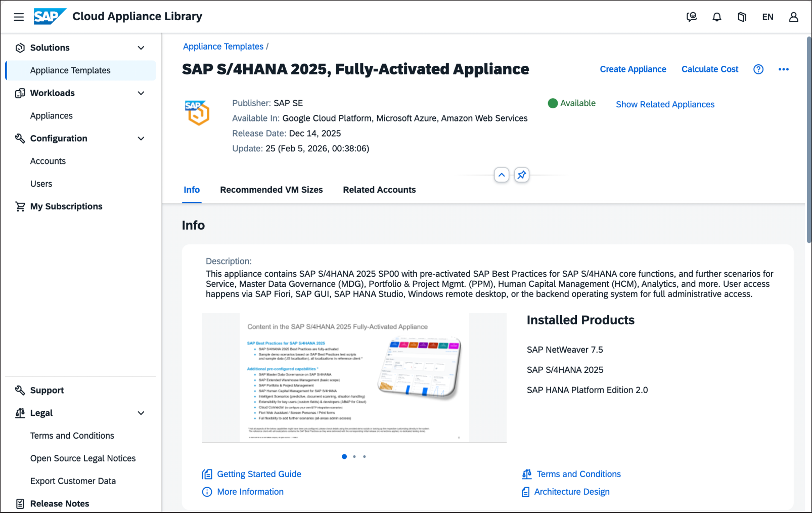The height and width of the screenshot is (513, 812).
Task: Select the third carousel dot
Action: [x=365, y=457]
